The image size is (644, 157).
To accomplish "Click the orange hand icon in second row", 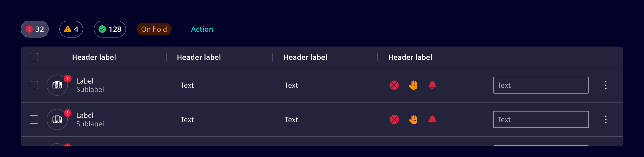I will pyautogui.click(x=413, y=119).
